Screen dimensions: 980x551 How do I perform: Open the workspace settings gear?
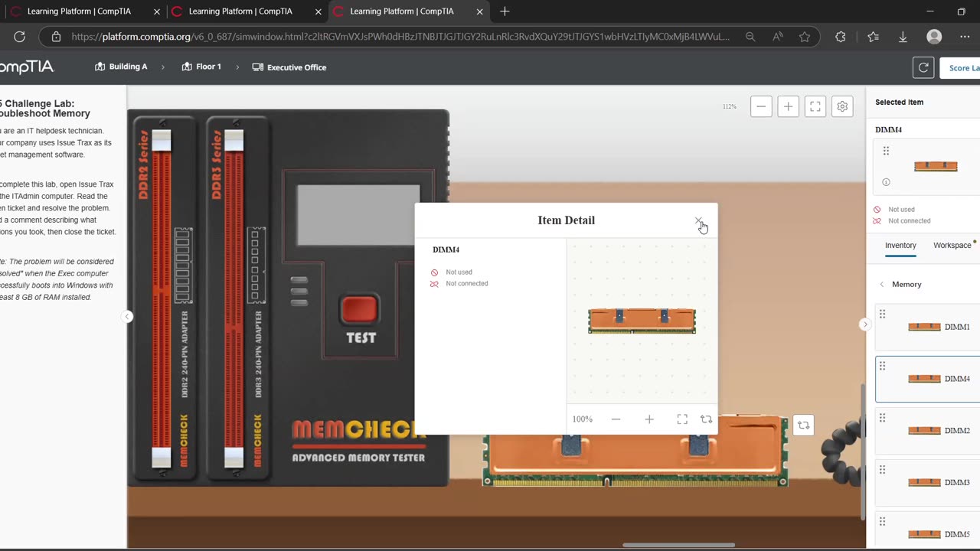(842, 107)
